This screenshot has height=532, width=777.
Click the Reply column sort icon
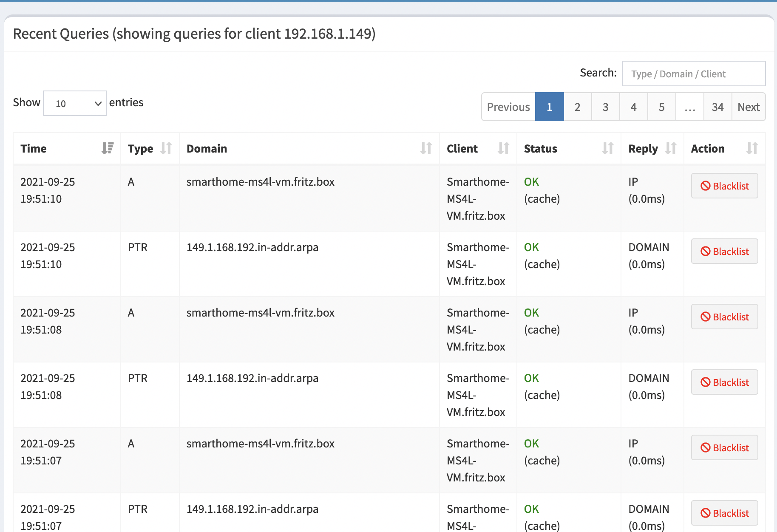[670, 148]
